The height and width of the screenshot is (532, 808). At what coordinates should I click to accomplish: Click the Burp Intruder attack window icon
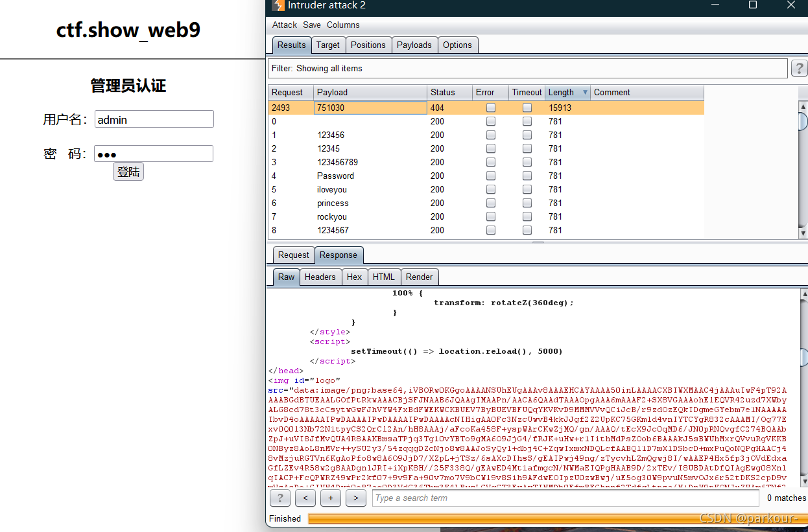[x=278, y=5]
